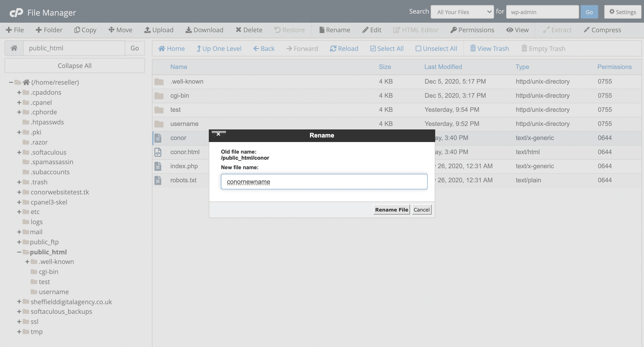Open the Permissions tool
This screenshot has width=644, height=347.
[x=472, y=30]
